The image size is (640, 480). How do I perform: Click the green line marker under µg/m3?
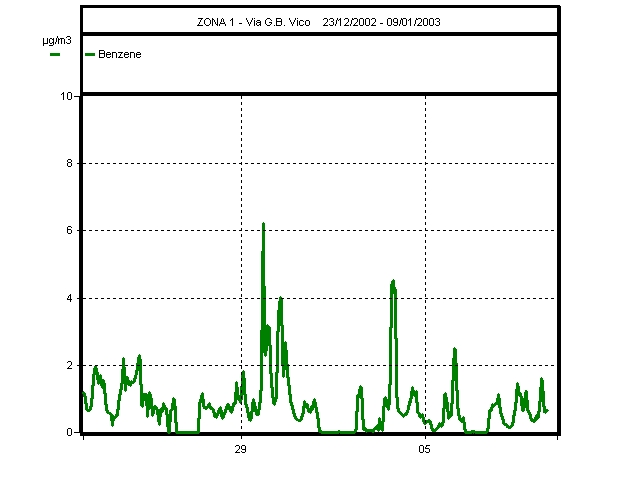coord(55,54)
